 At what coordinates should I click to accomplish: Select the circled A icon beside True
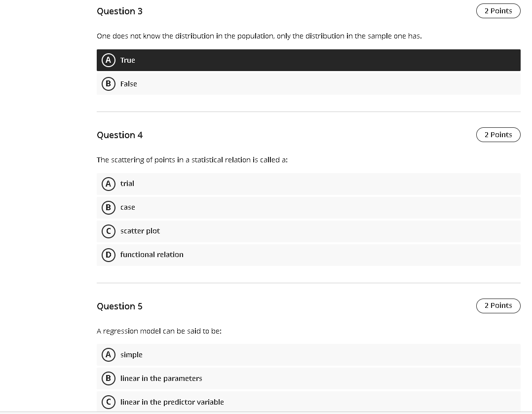[x=109, y=60]
